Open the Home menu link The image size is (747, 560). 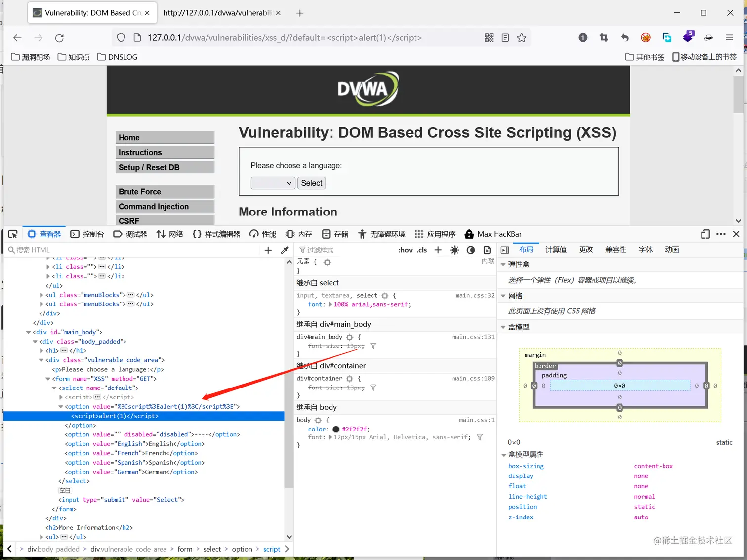point(165,138)
